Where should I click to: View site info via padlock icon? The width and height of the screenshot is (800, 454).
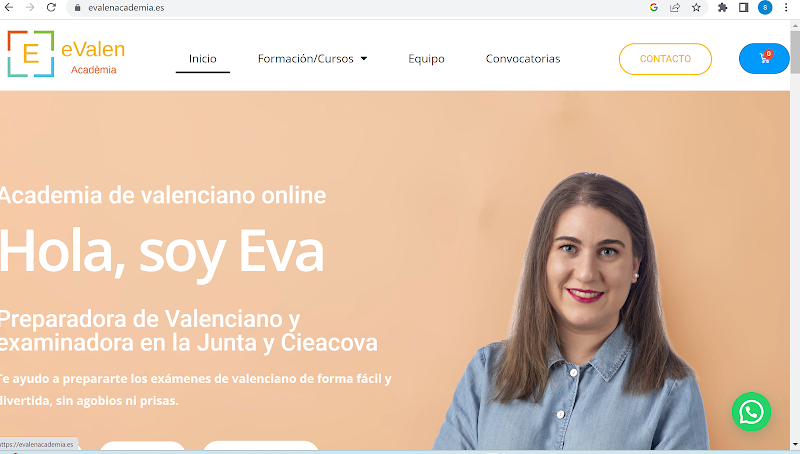78,8
